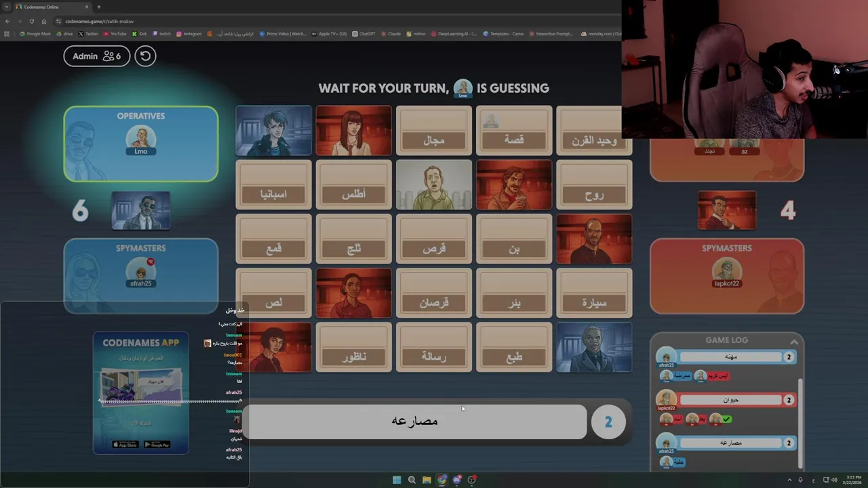Select the word card اسبانيا
The width and height of the screenshot is (868, 488).
pos(273,185)
